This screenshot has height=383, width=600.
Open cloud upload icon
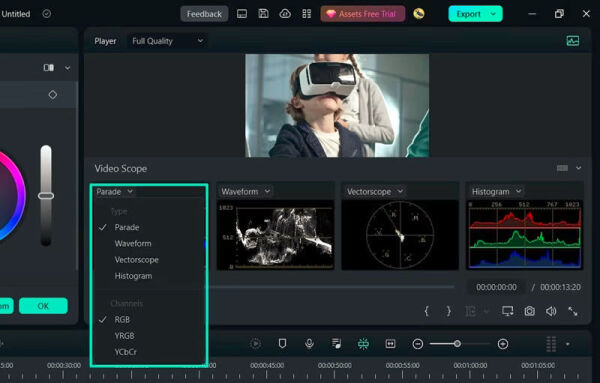[x=285, y=14]
